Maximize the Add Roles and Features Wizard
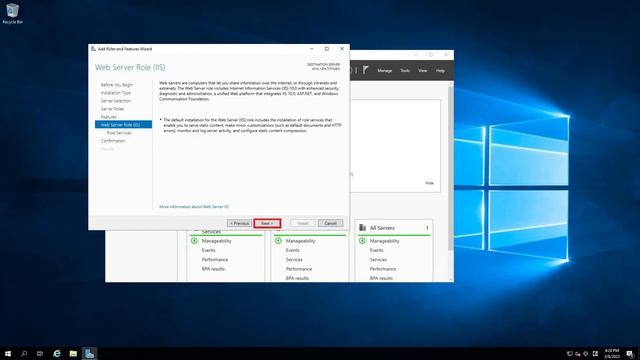The image size is (640, 360). (x=327, y=49)
